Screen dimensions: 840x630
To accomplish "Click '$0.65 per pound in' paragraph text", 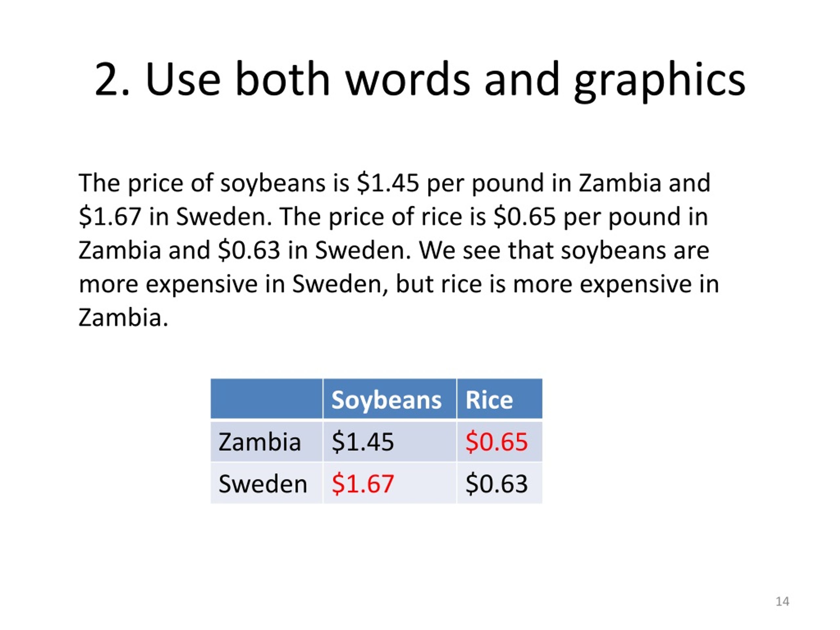I will [x=601, y=217].
